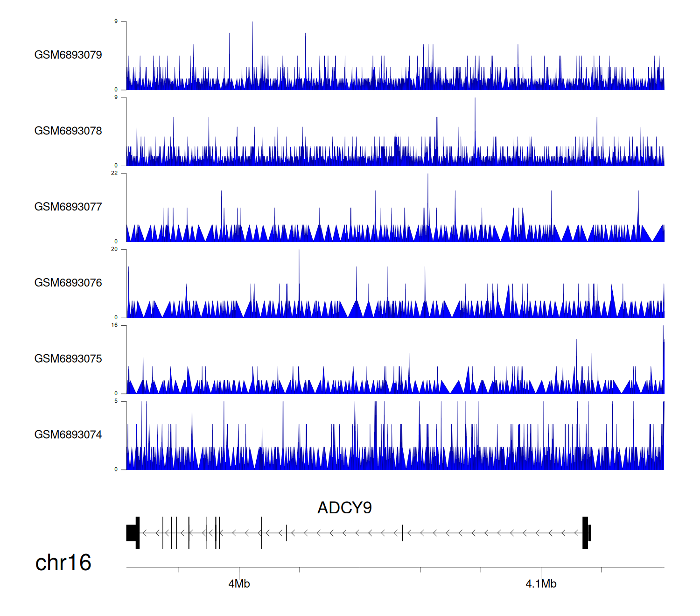Click the y-axis maximum value 22
Image resolution: width=700 pixels, height=616 pixels.
114,173
